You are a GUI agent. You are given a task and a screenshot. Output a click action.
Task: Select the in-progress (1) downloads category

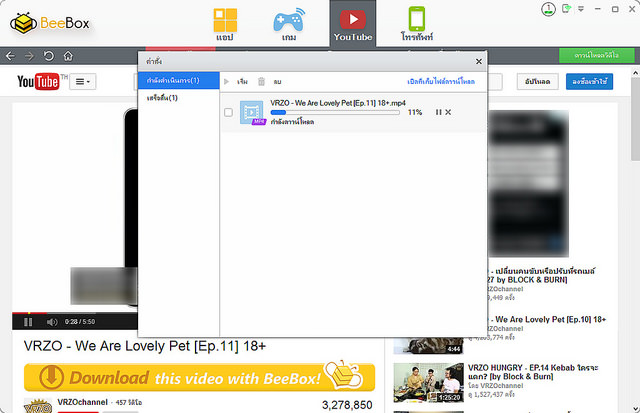pos(179,80)
